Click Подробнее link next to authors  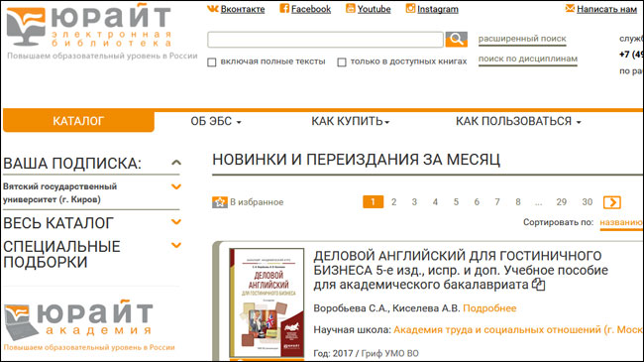coord(489,308)
